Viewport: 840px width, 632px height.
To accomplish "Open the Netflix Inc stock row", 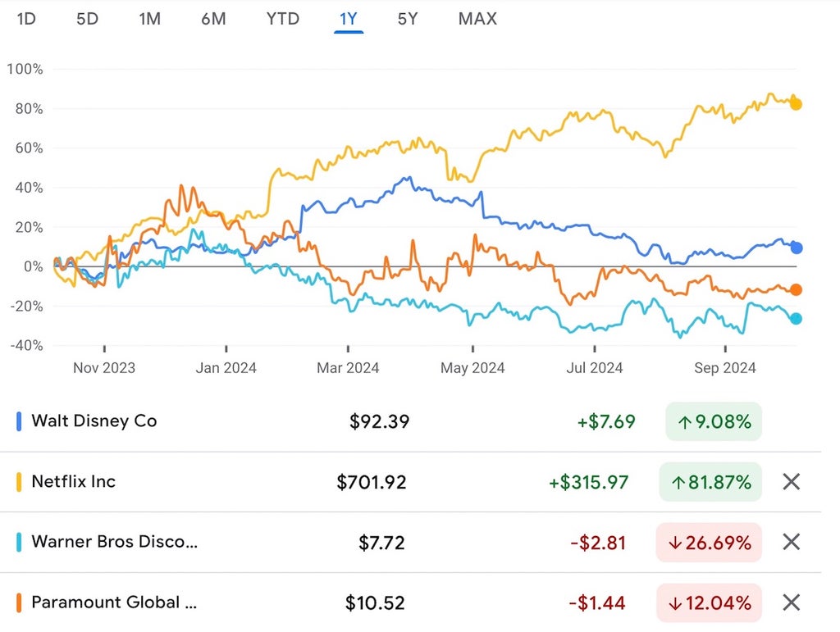I will (410, 482).
